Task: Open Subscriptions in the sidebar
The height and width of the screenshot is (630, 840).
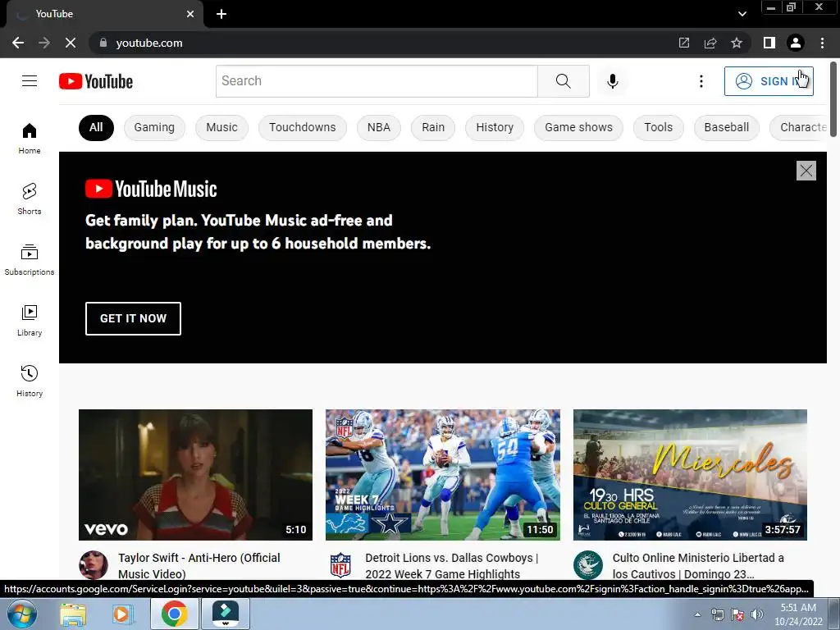Action: pyautogui.click(x=30, y=260)
